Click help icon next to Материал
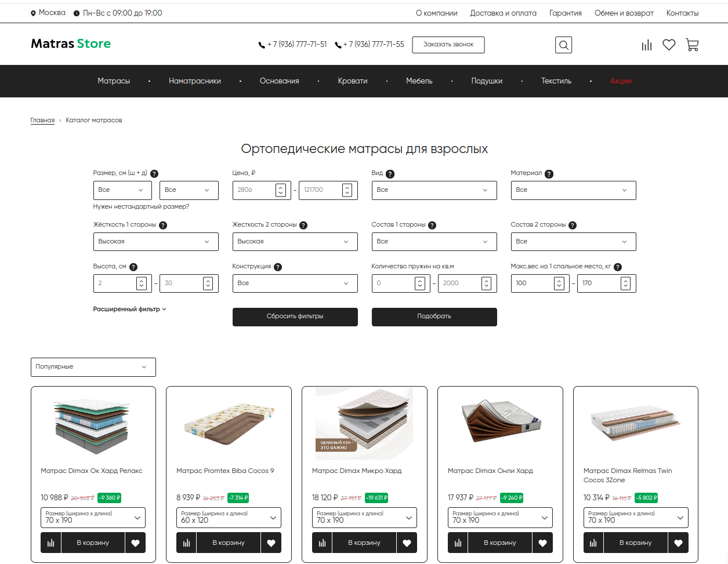 [x=549, y=174]
